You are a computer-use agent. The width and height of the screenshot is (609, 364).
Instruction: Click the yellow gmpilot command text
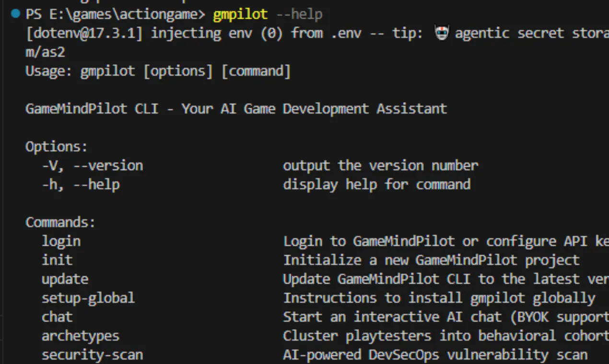[x=240, y=14]
